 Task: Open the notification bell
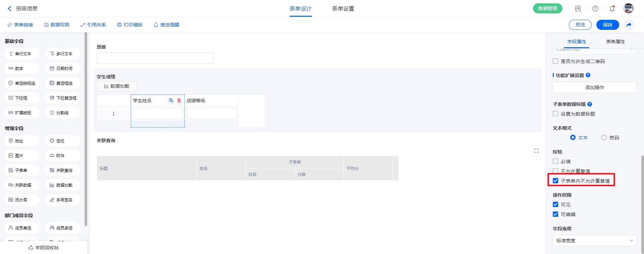(x=612, y=9)
